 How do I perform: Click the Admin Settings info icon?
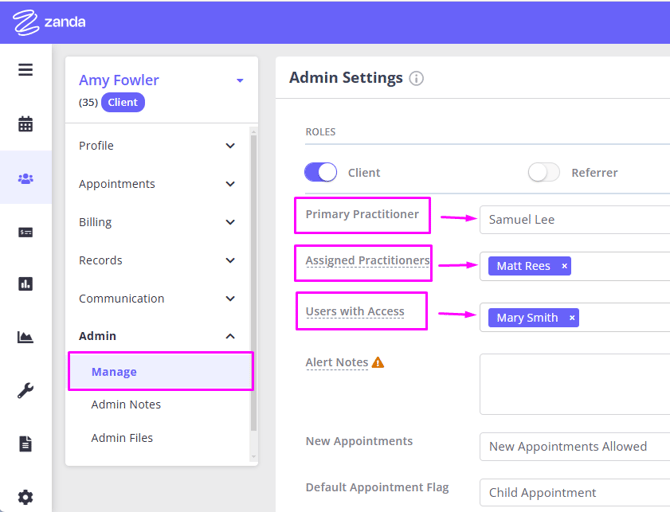(417, 78)
